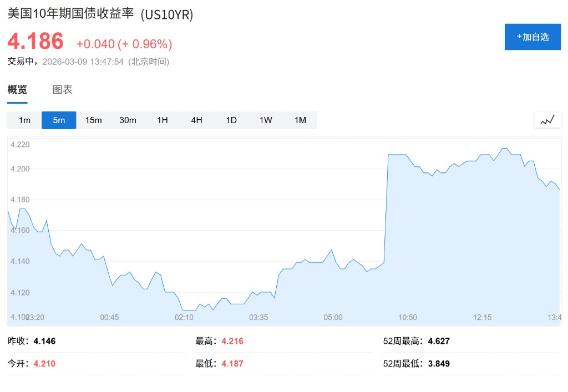Image resolution: width=568 pixels, height=392 pixels.
Task: Open the 概览 overview tab
Action: click(x=17, y=90)
